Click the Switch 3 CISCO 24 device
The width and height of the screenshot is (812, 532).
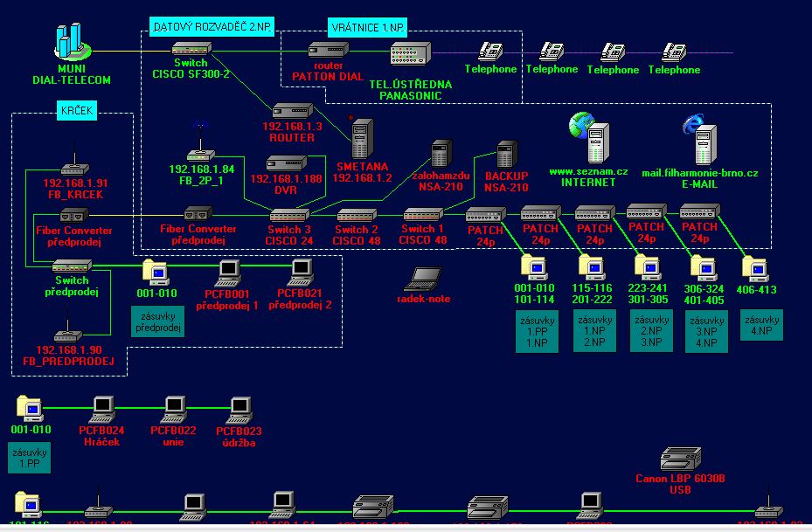point(288,215)
